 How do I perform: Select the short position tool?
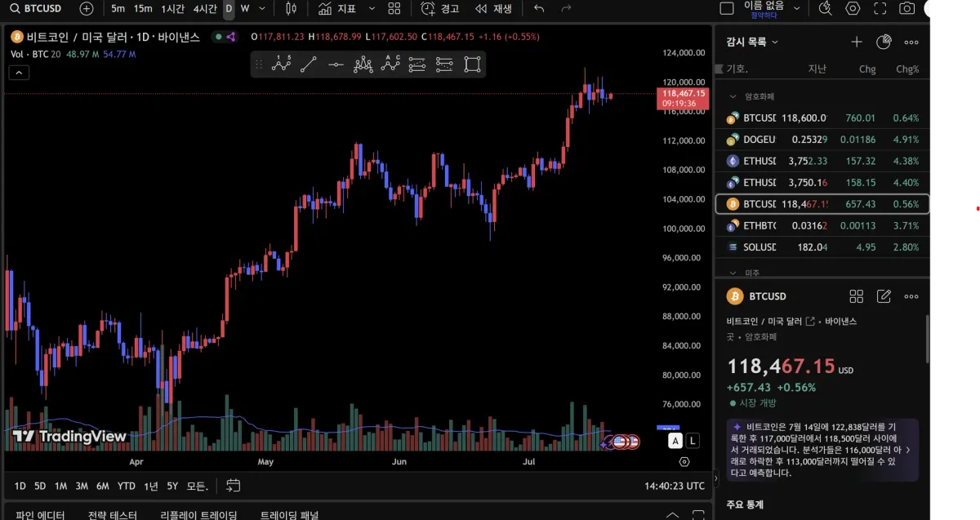tap(444, 64)
